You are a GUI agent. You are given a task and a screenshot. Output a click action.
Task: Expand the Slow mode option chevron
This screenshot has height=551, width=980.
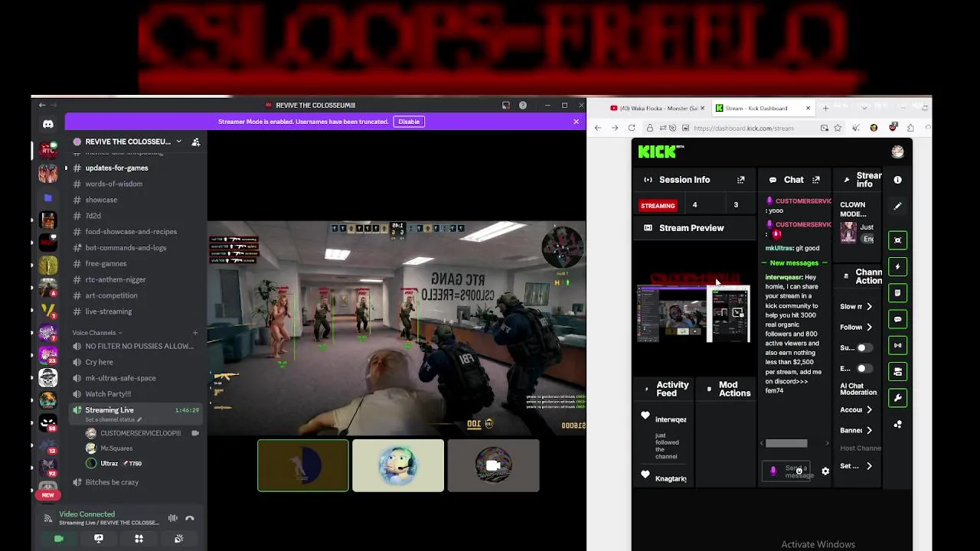tap(869, 307)
